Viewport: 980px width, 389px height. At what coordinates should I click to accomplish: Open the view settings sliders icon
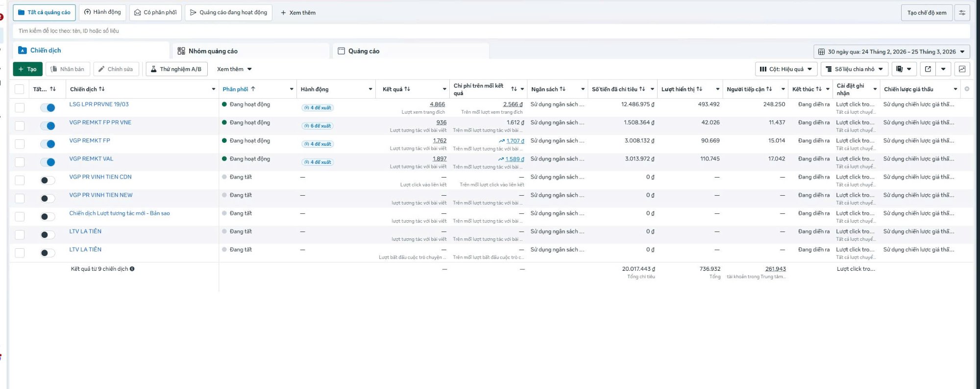(x=962, y=13)
